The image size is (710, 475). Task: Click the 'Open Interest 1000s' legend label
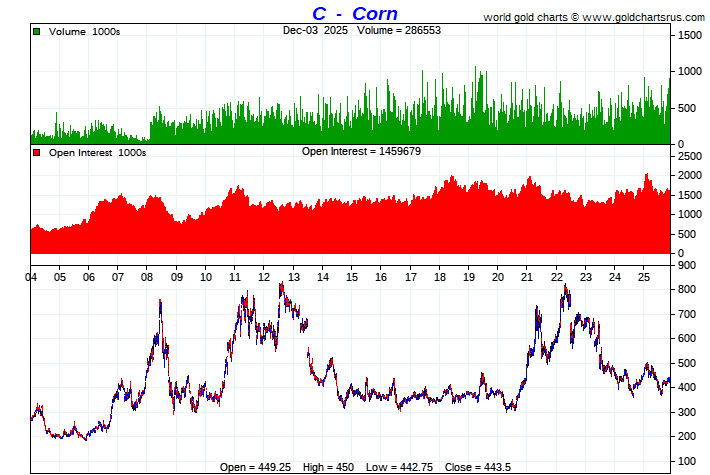tap(97, 153)
